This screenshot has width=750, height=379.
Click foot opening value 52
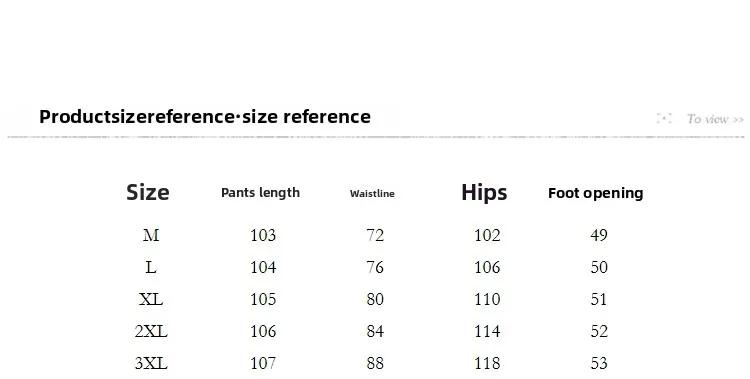(599, 331)
